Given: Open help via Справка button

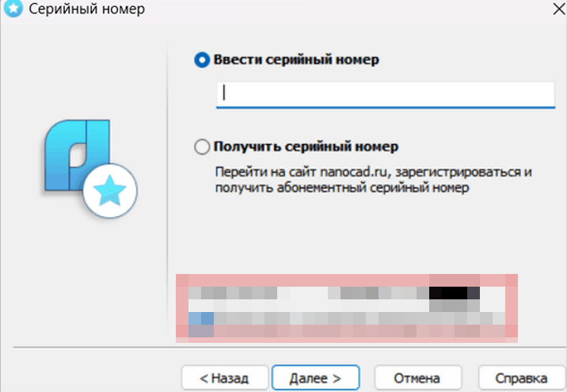Looking at the screenshot, I should click(x=520, y=378).
